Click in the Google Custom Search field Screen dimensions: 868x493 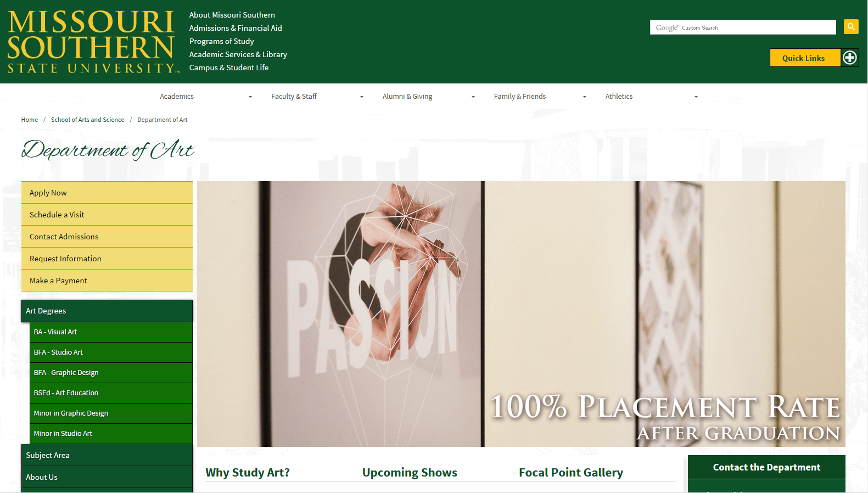743,27
